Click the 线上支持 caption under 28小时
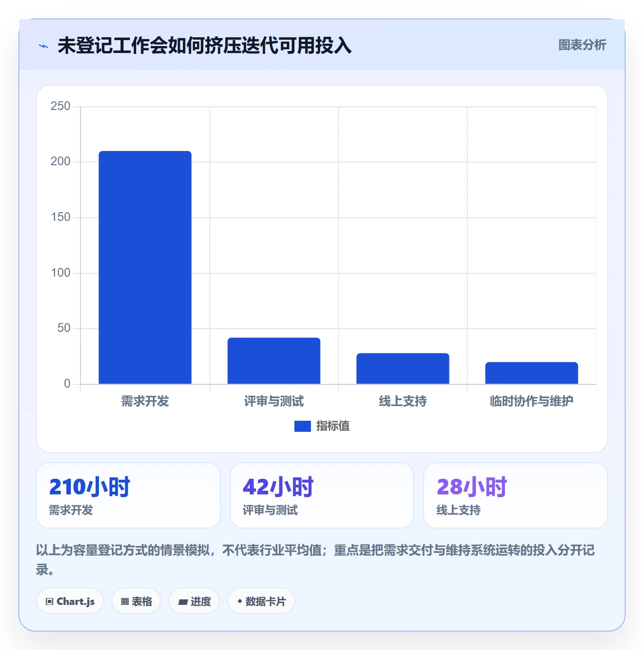Screen dimensions: 644x650 [x=458, y=510]
